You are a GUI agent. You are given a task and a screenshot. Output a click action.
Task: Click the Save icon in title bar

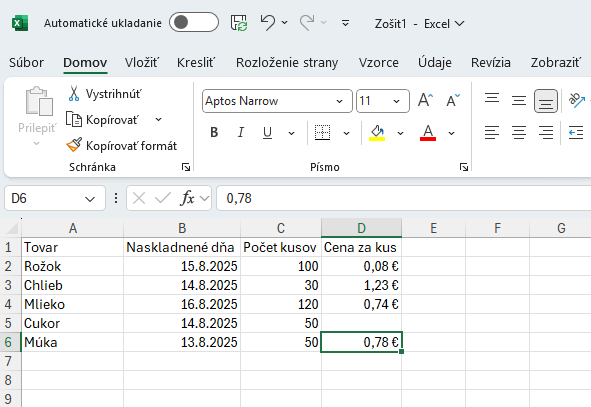(x=239, y=23)
